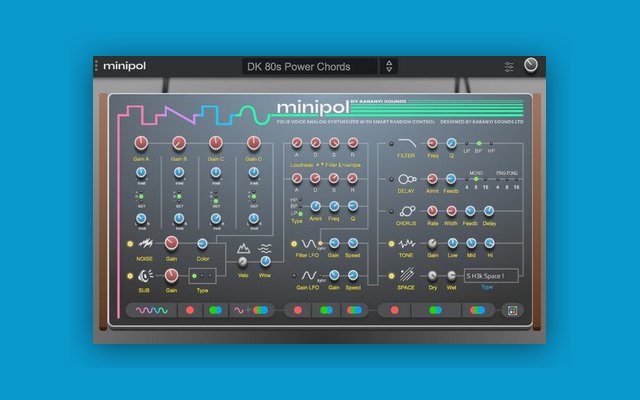Click the Wow knob
Image resolution: width=640 pixels, height=400 pixels.
pos(265,261)
